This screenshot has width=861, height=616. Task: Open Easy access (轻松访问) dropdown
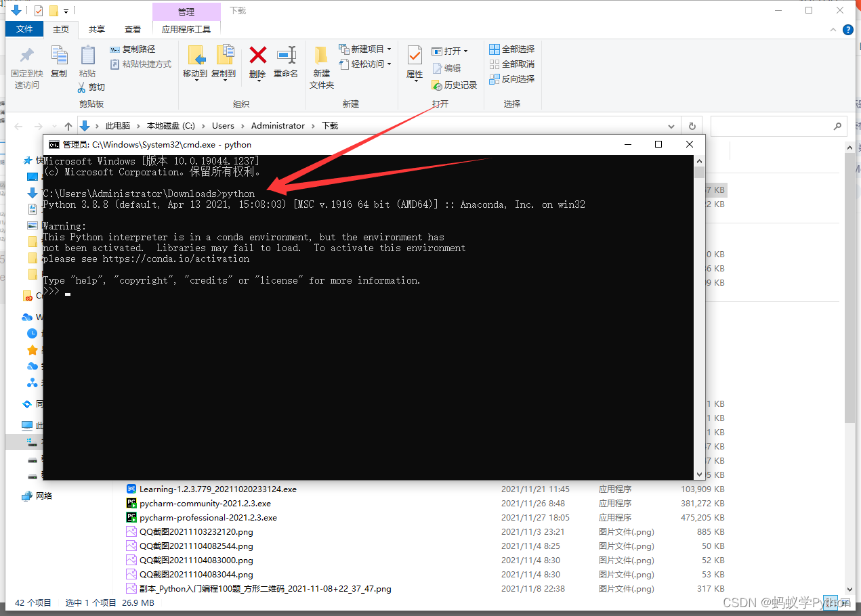(x=365, y=64)
